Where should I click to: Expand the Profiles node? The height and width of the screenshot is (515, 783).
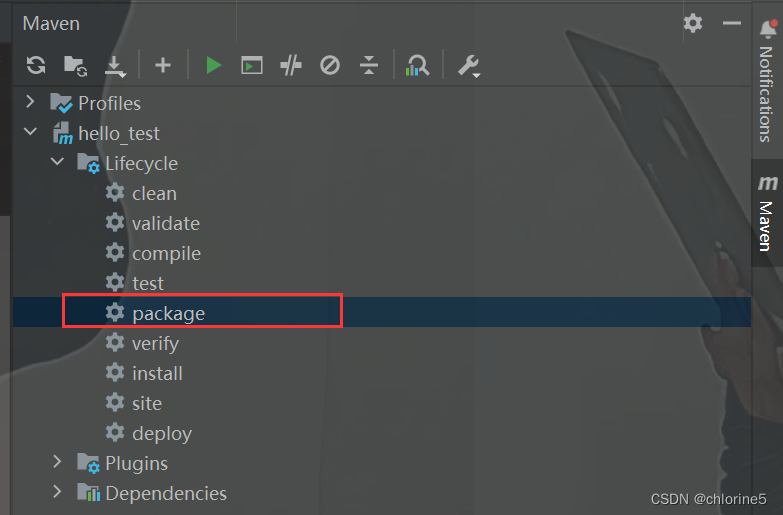30,102
